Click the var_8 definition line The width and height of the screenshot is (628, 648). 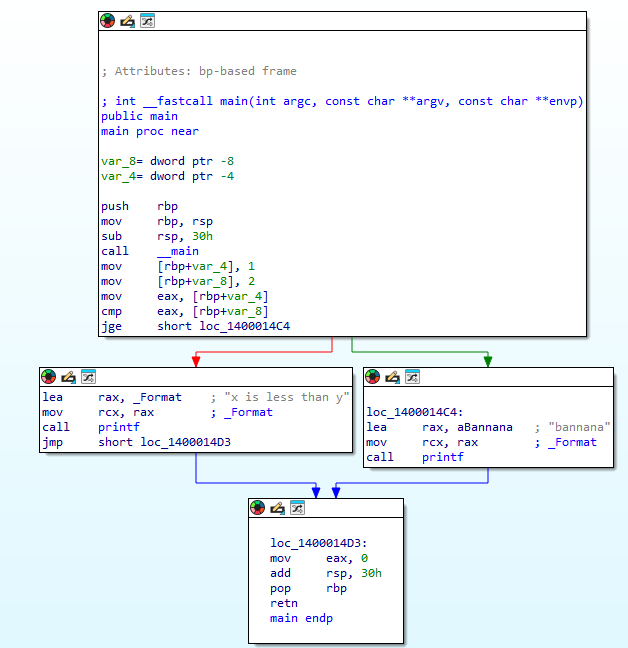coord(167,161)
